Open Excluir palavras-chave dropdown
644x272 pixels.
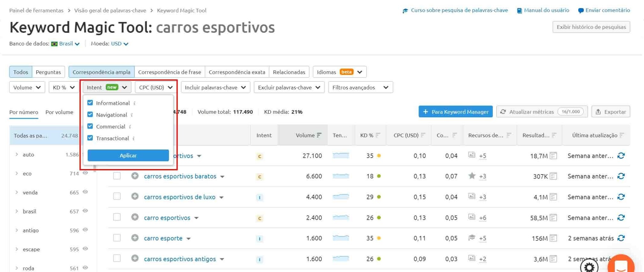[289, 87]
